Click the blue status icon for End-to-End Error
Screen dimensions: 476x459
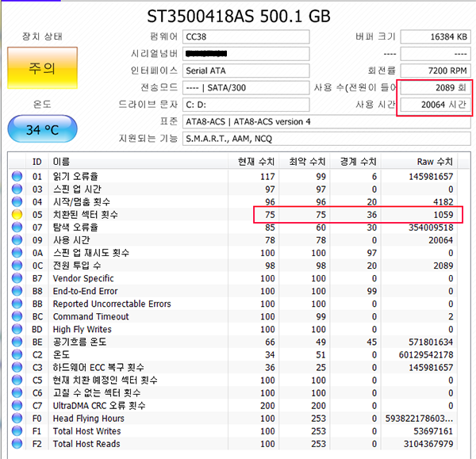[17, 291]
